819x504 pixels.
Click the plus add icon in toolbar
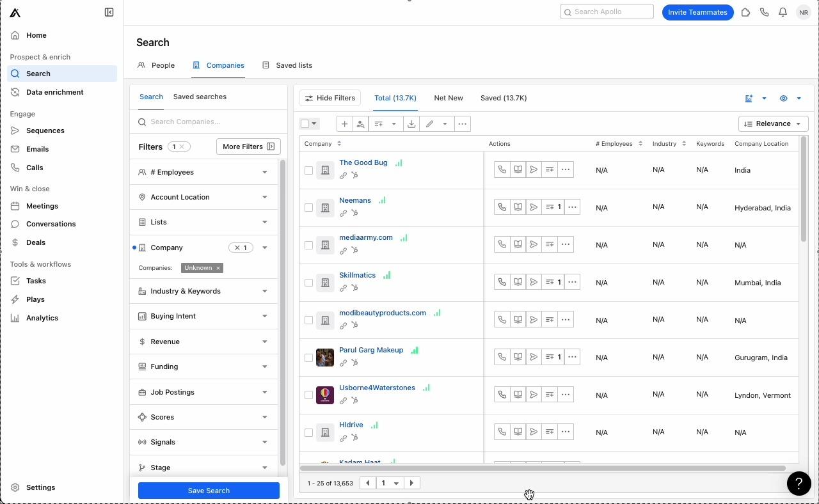pyautogui.click(x=344, y=124)
